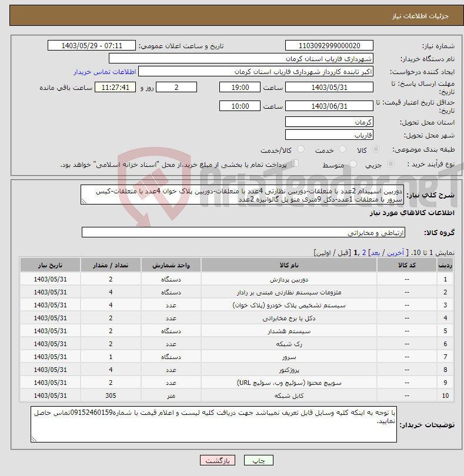Click the ردیف column header

click(x=445, y=265)
